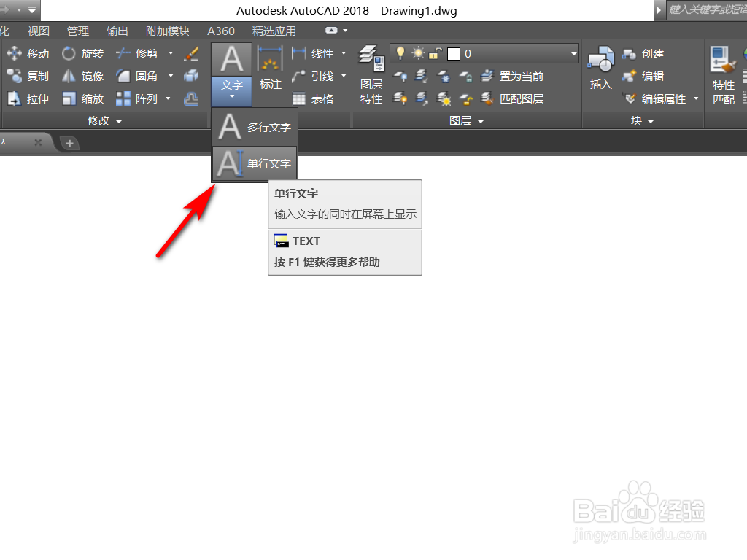Viewport: 747px width, 560px height.
Task: Click turn all layers on icon in the second row
Action: coord(400,98)
